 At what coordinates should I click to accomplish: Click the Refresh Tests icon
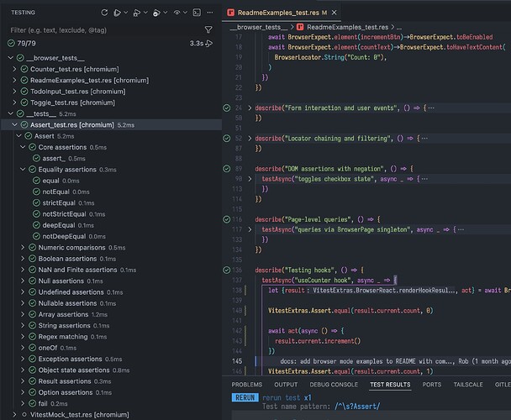tap(104, 13)
